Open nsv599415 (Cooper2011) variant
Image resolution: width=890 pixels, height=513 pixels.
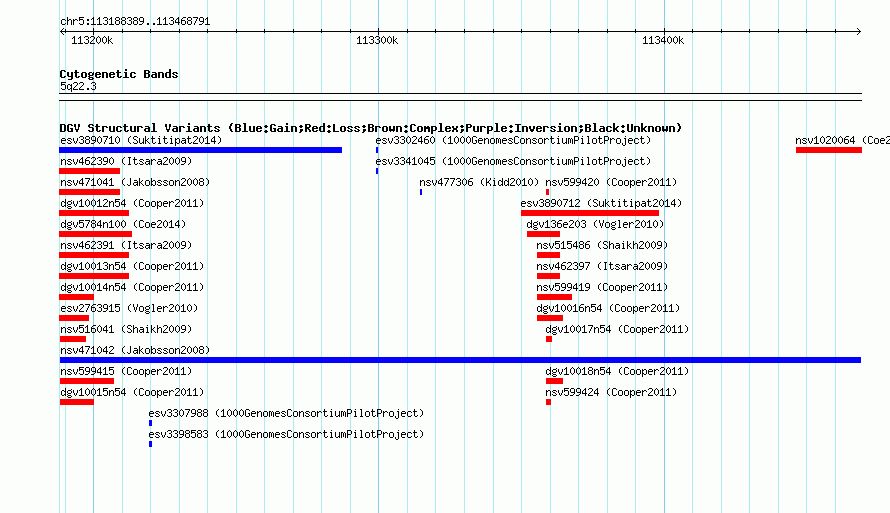click(126, 371)
